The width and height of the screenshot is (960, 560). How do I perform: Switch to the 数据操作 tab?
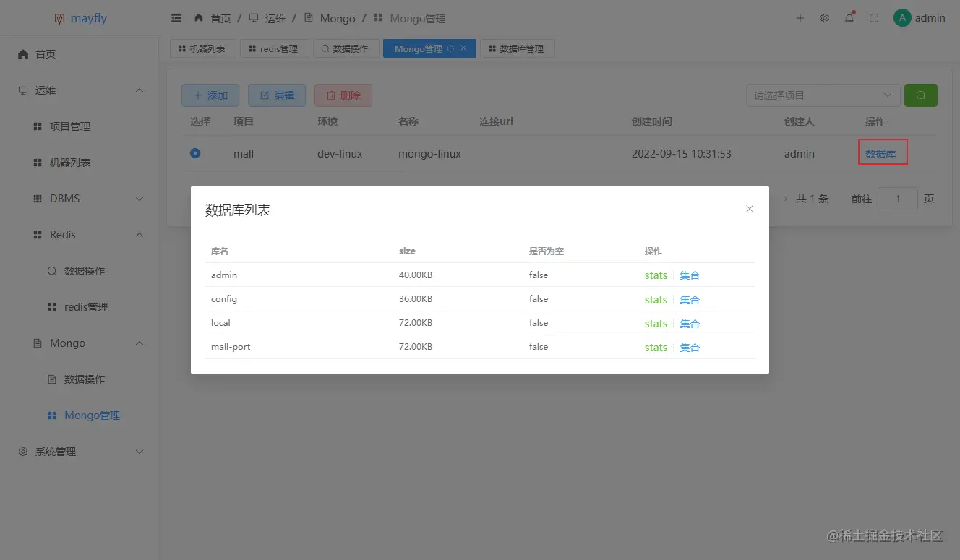pyautogui.click(x=346, y=48)
